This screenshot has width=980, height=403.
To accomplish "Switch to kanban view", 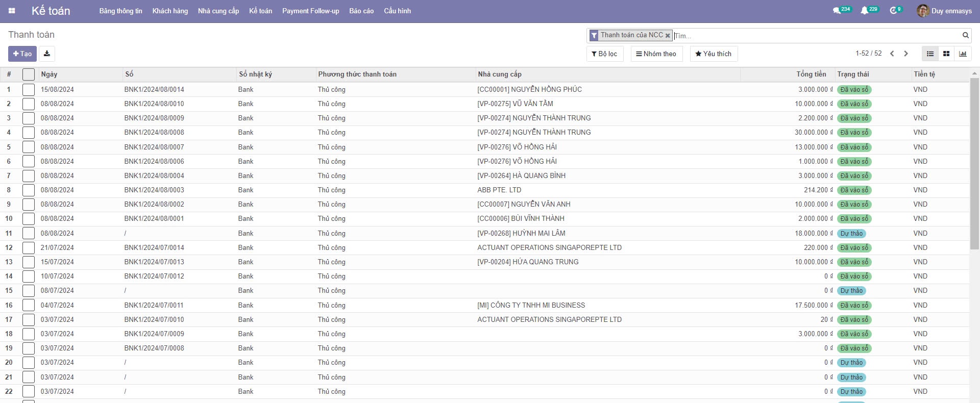I will coord(946,54).
